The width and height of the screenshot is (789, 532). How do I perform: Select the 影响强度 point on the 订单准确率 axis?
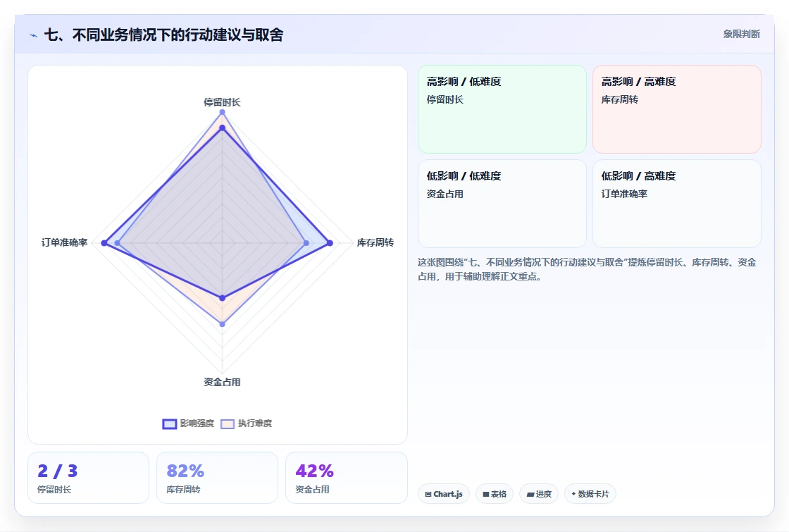pyautogui.click(x=104, y=243)
